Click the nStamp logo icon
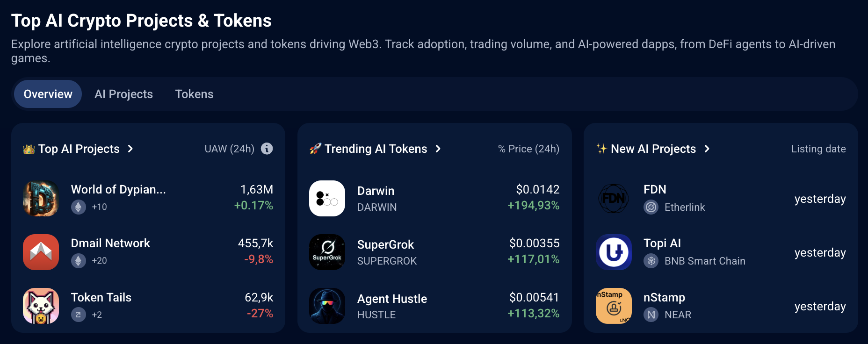Screen dimensions: 868x344 (x=613, y=306)
